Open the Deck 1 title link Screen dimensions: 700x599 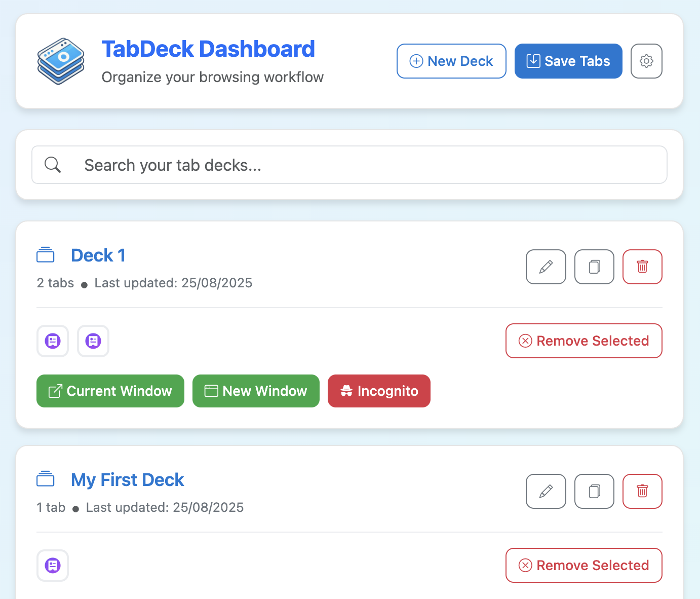[98, 255]
